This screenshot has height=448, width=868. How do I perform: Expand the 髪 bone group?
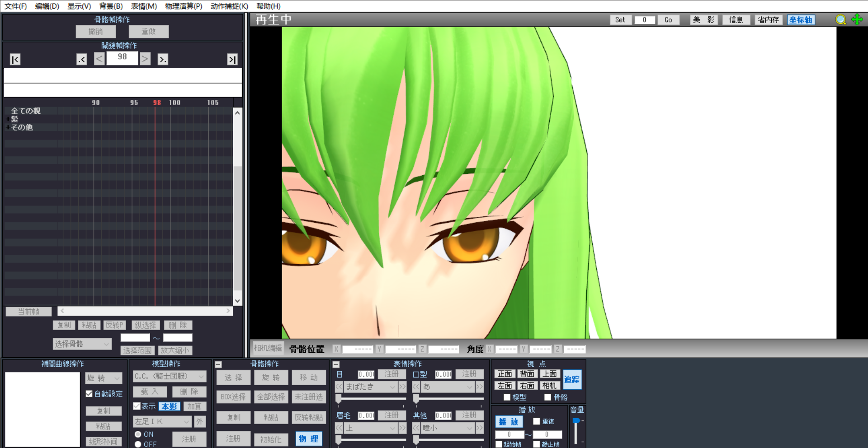tap(7, 119)
